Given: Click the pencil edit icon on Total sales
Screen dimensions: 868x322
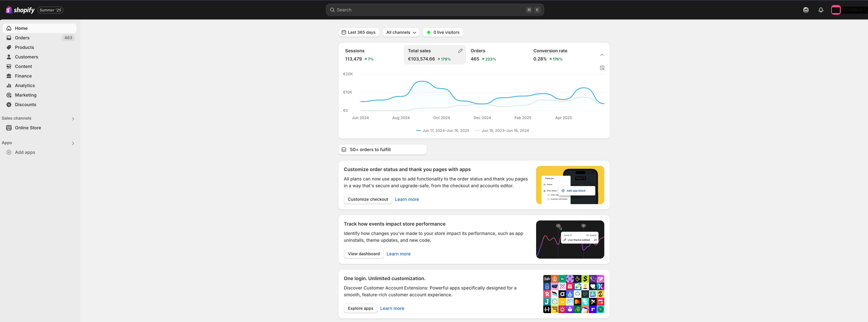Looking at the screenshot, I should [x=460, y=51].
